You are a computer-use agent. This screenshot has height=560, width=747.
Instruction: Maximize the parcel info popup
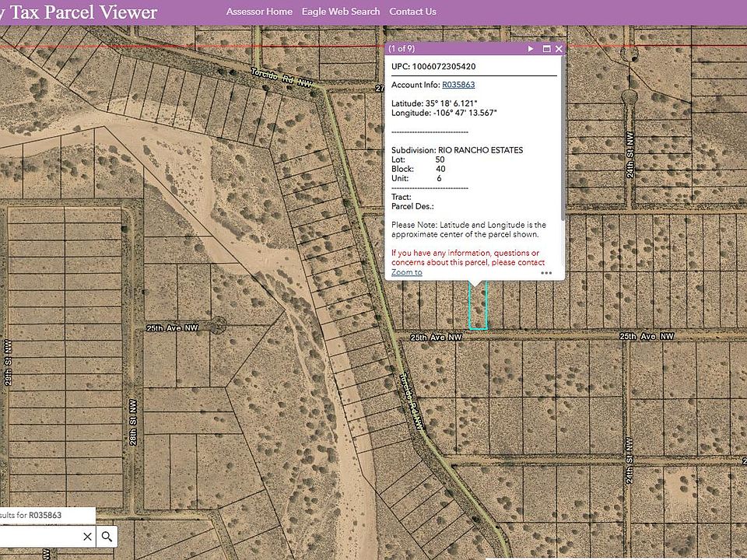[546, 48]
